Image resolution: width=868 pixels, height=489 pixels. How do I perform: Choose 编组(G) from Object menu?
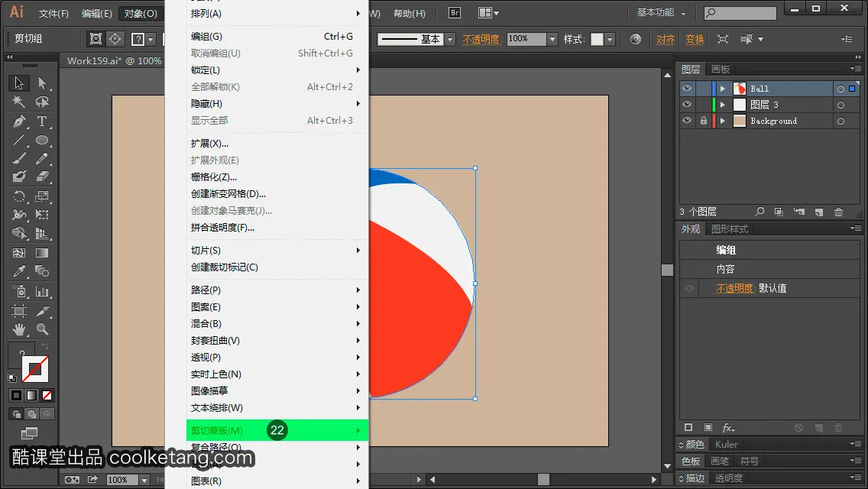[277, 36]
